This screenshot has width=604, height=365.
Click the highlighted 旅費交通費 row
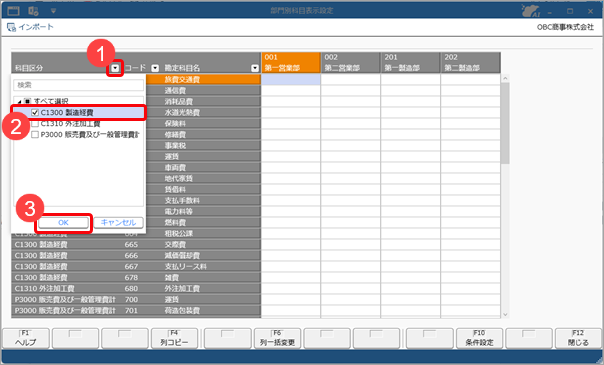pyautogui.click(x=203, y=80)
